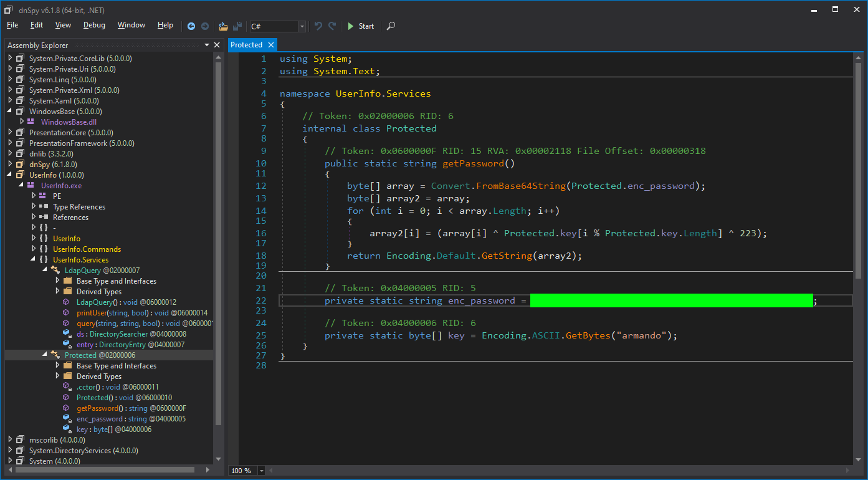Open the Debug menu
The image size is (868, 480).
pos(94,25)
